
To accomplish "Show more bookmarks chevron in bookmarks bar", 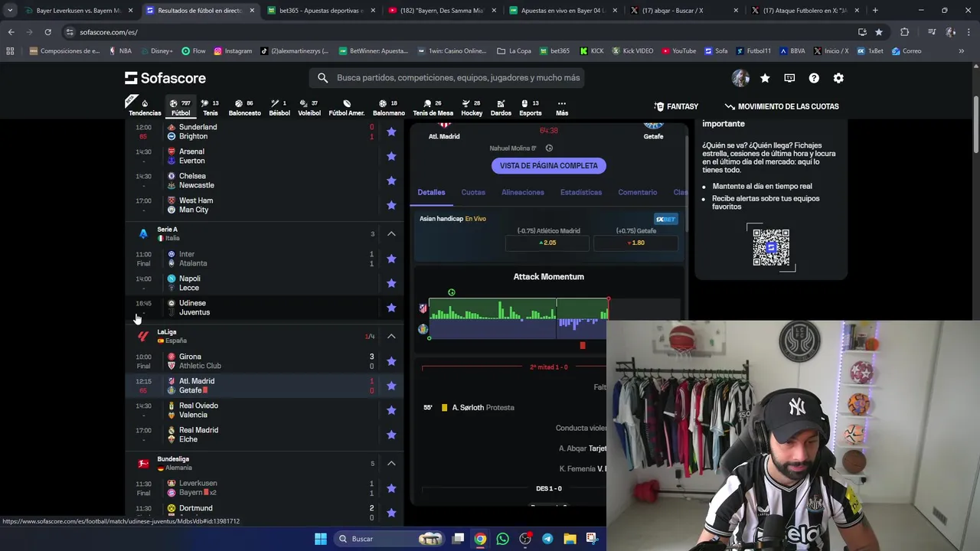I will pyautogui.click(x=961, y=51).
